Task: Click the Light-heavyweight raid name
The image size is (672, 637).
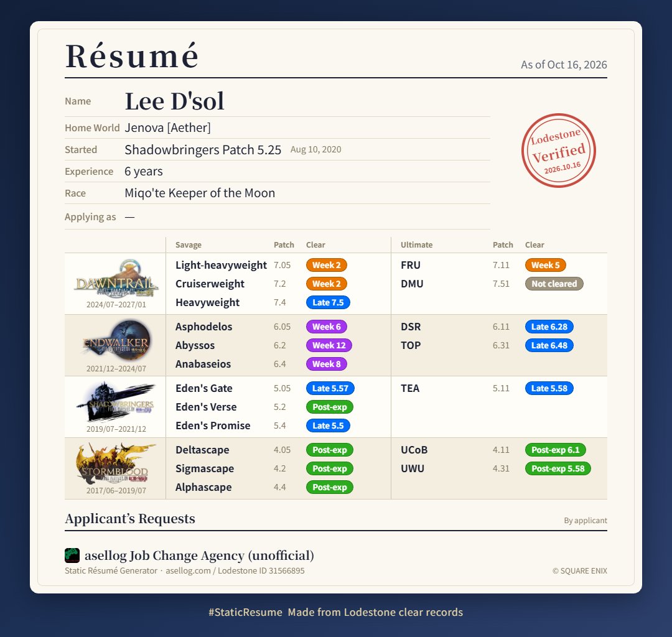Action: point(221,266)
